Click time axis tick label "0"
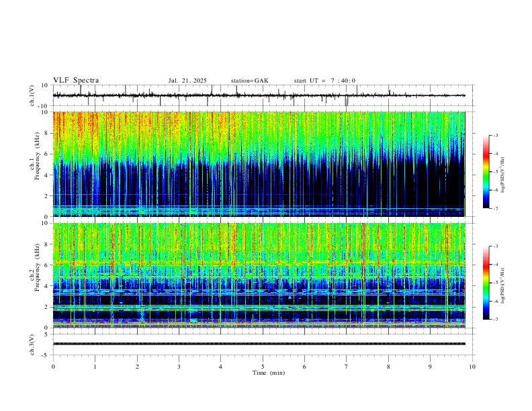 click(53, 367)
